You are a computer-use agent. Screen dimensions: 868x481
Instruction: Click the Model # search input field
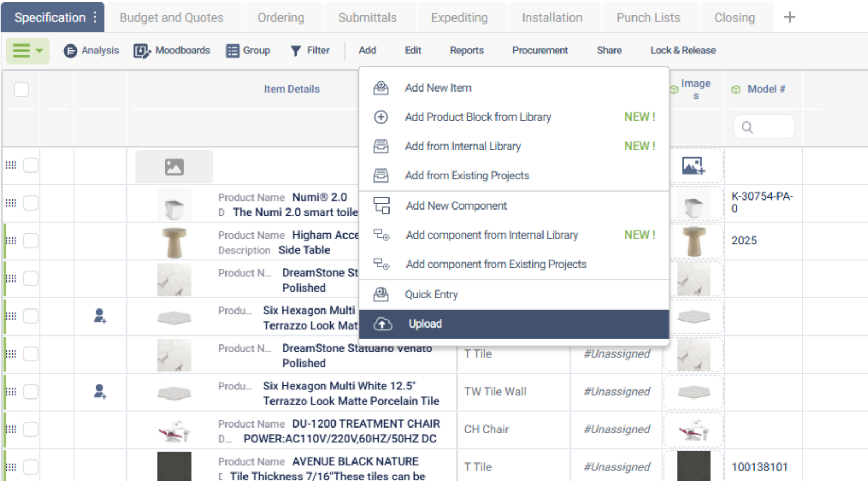(x=764, y=127)
